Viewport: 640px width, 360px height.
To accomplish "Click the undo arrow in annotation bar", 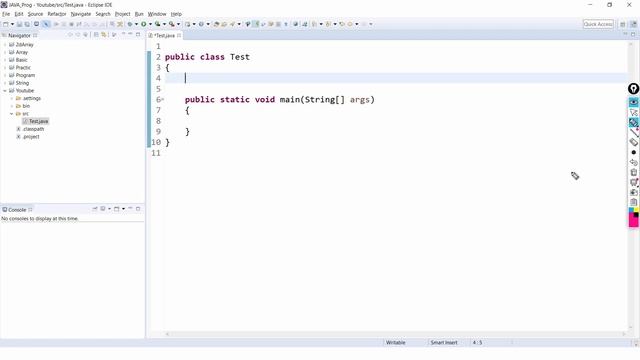I will pyautogui.click(x=633, y=162).
